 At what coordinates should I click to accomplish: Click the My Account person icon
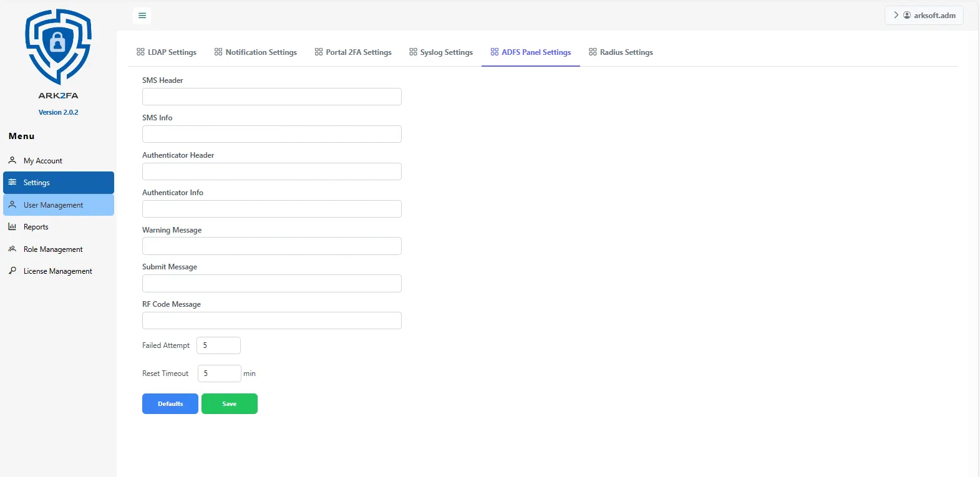coord(12,160)
